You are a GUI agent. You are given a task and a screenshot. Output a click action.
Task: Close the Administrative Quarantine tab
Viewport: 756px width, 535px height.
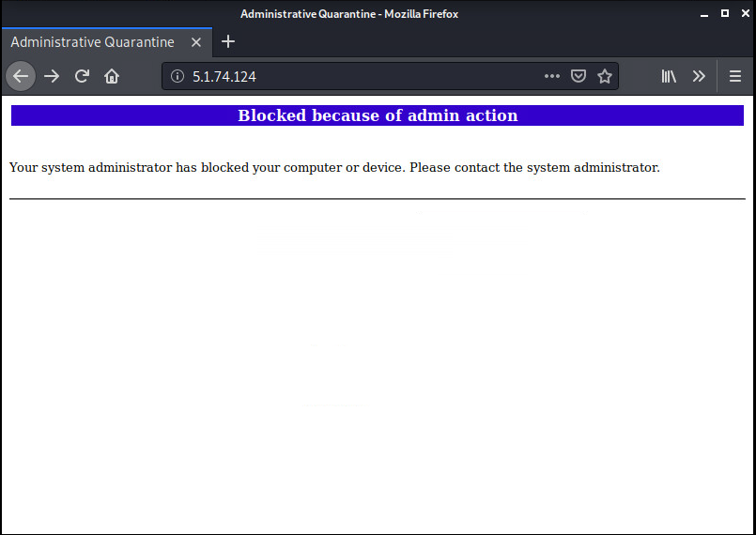(x=195, y=42)
